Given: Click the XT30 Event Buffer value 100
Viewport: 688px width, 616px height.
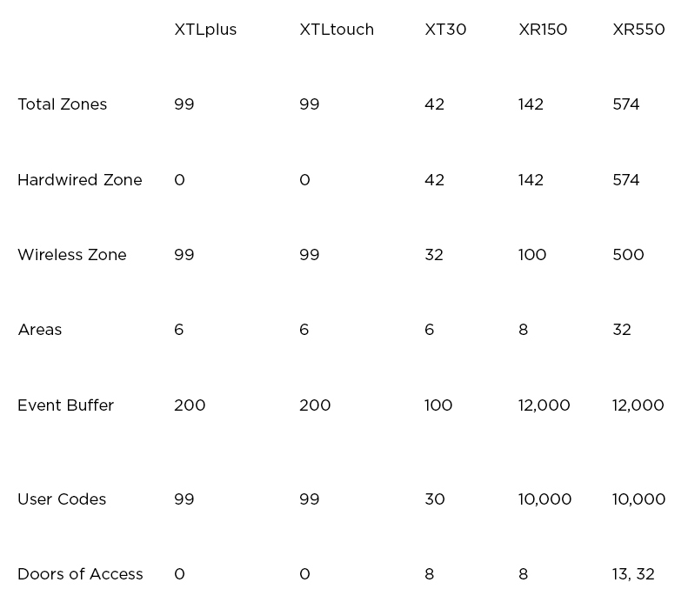Looking at the screenshot, I should pyautogui.click(x=438, y=405).
